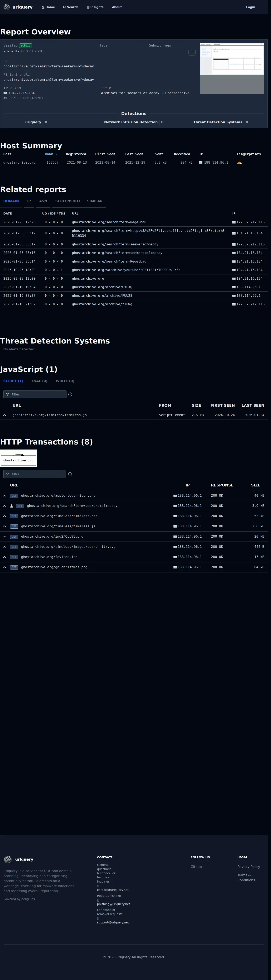Select the IP related reports tab

point(29,201)
